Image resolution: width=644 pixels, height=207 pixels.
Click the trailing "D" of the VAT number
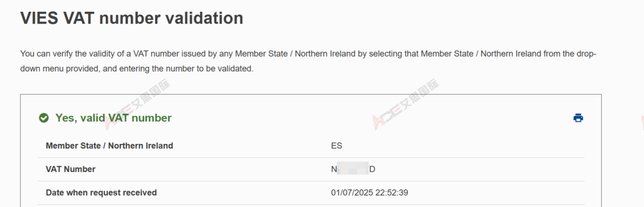(x=372, y=169)
